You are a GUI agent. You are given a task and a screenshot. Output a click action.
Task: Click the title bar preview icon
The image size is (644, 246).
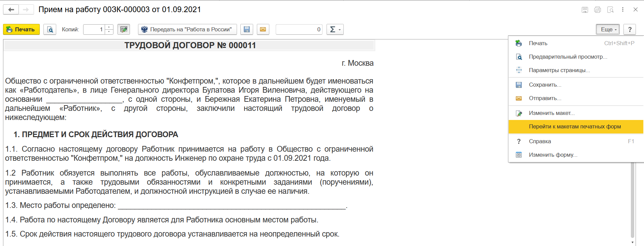click(x=610, y=10)
